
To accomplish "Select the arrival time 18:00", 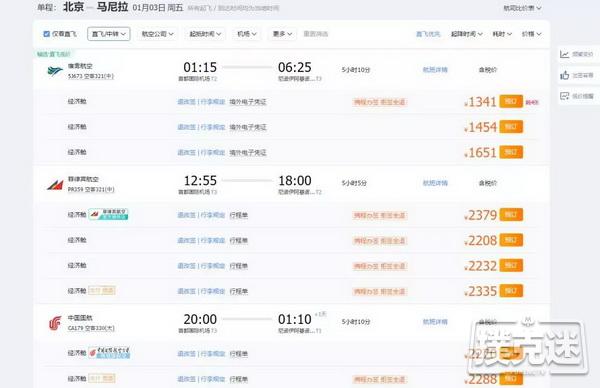I will (295, 181).
